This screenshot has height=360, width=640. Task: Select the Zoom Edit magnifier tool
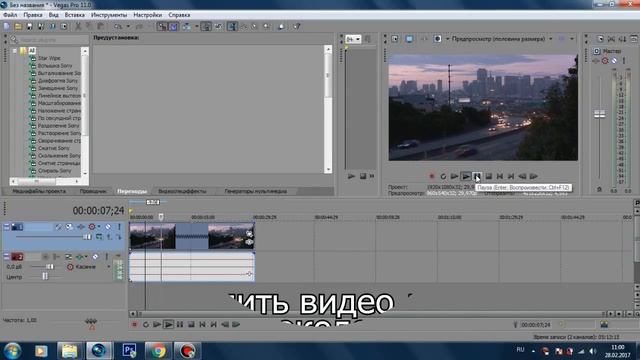click(267, 27)
